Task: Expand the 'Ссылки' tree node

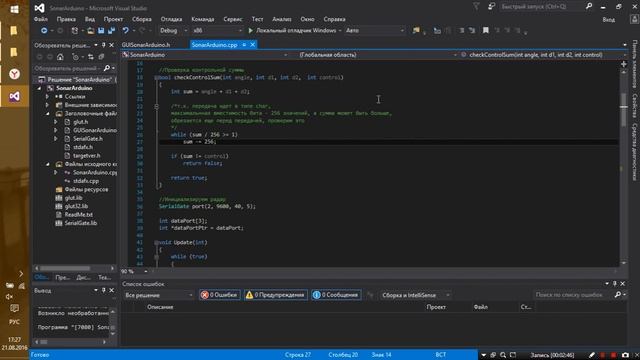Action: coord(47,97)
